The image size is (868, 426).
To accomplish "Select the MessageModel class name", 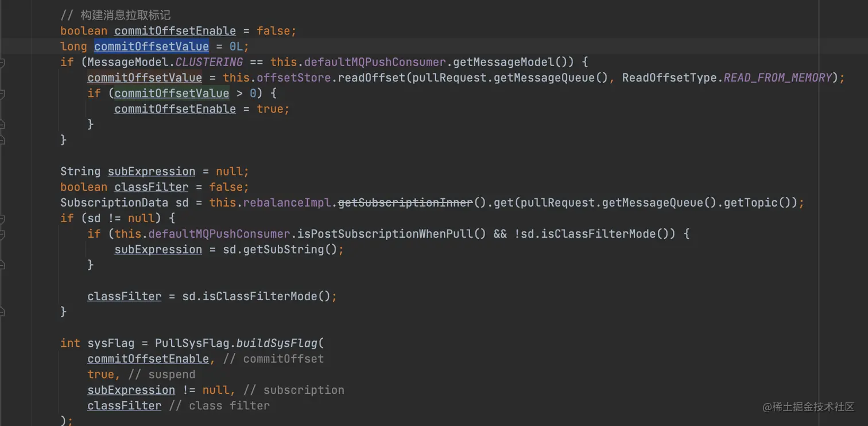I will tap(127, 62).
